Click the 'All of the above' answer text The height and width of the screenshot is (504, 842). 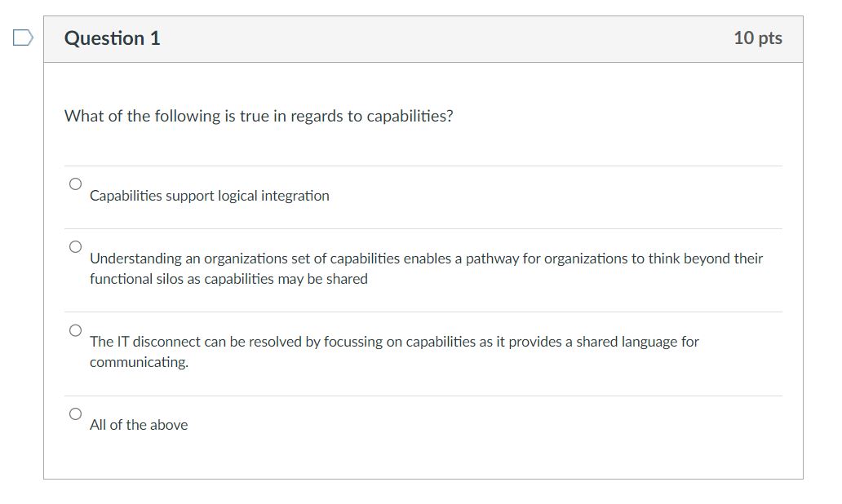[139, 425]
